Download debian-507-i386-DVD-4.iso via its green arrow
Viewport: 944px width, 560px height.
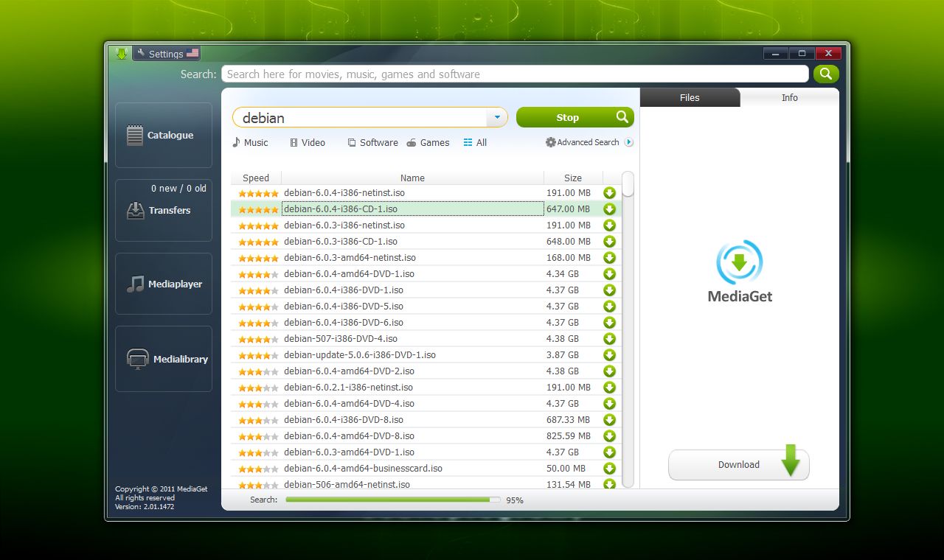coord(609,339)
